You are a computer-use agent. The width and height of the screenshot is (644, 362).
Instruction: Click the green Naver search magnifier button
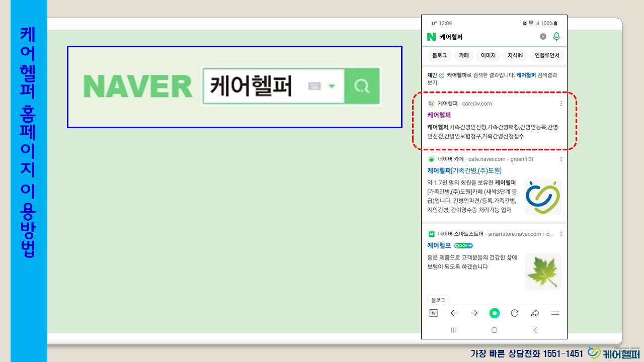[x=362, y=86]
